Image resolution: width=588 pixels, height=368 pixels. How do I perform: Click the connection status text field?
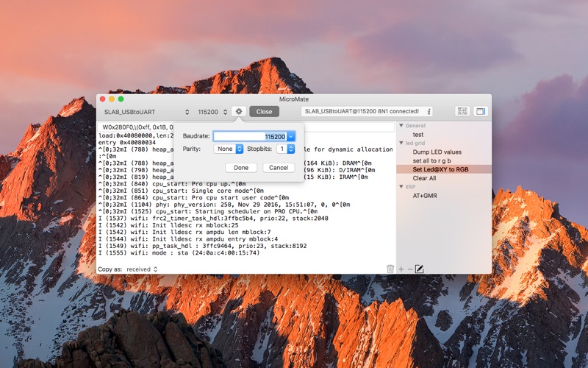[367, 112]
